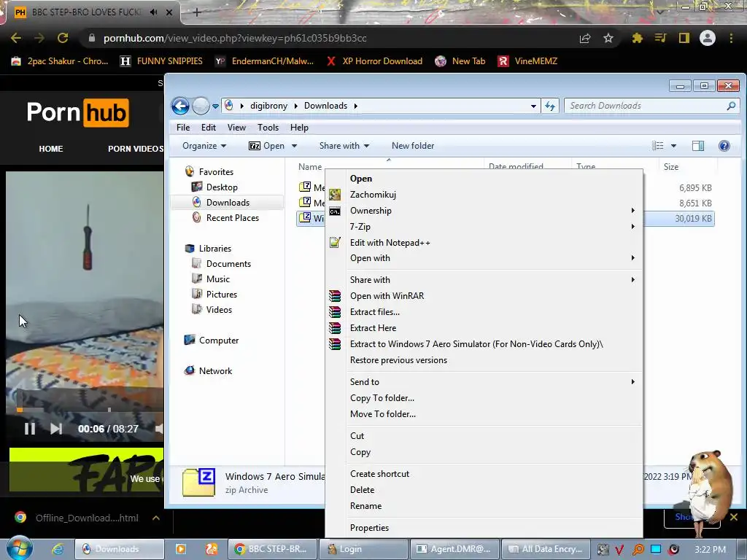Choose Extract to Windows 7 Aero Simulator folder
This screenshot has width=747, height=560.
[x=485, y=344]
